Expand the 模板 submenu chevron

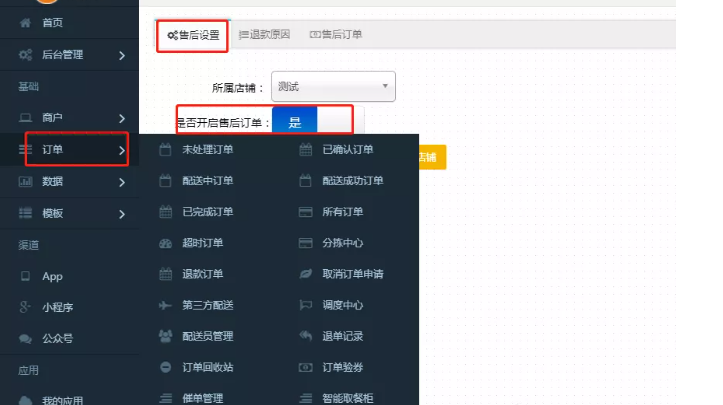click(122, 214)
